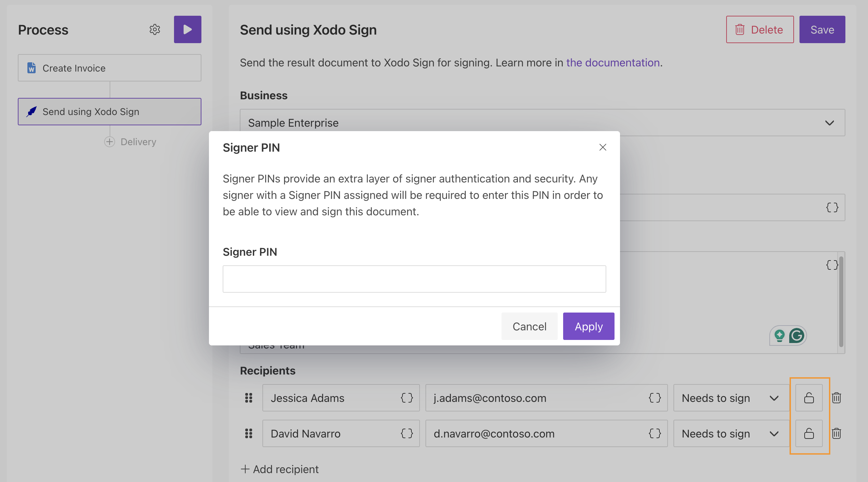
Task: Click the green lightbulb suggestion icon
Action: click(x=779, y=335)
